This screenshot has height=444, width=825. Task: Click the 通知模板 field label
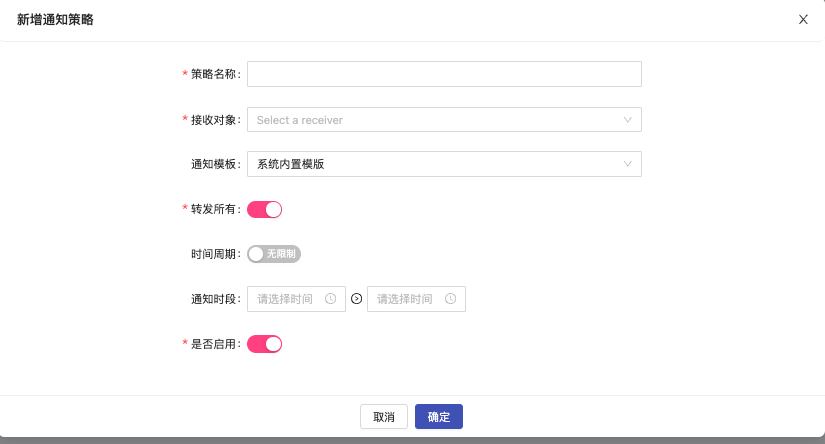tap(215, 164)
